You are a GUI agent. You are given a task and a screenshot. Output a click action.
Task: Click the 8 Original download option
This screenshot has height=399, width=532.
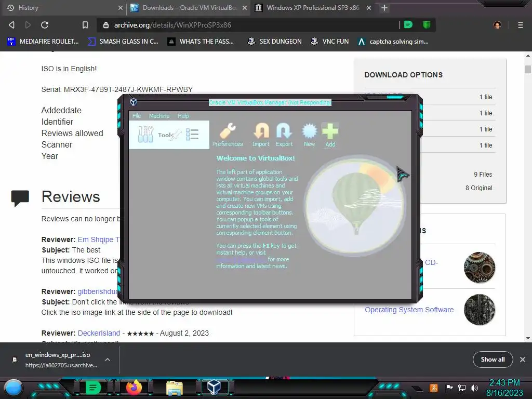point(478,188)
